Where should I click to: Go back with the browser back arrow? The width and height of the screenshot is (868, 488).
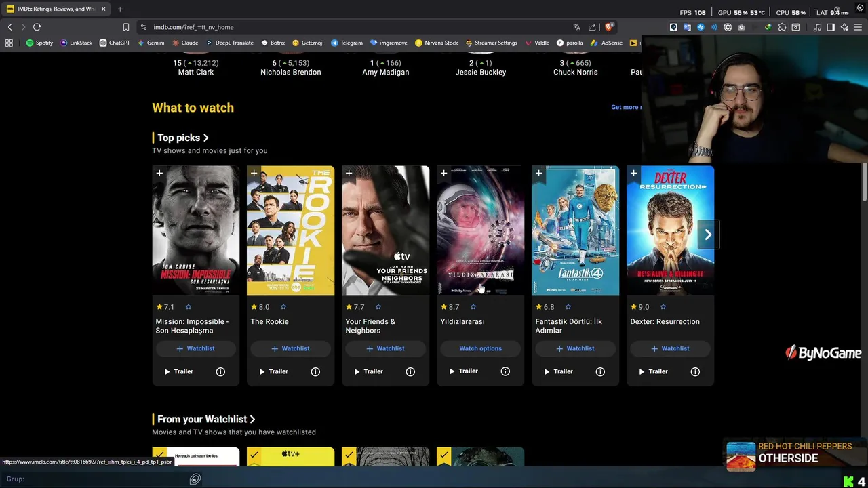pos(9,27)
